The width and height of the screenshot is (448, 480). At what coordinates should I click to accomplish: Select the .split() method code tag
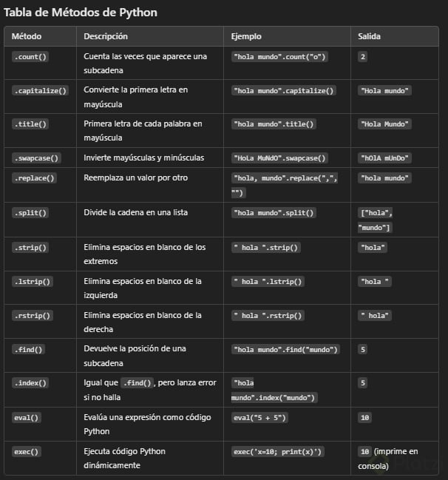30,212
